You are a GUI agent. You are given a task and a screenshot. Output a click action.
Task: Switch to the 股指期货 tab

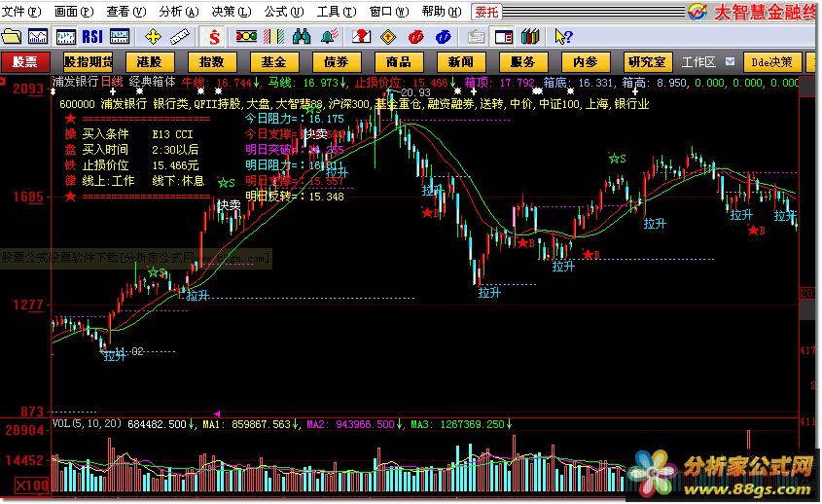[88, 62]
